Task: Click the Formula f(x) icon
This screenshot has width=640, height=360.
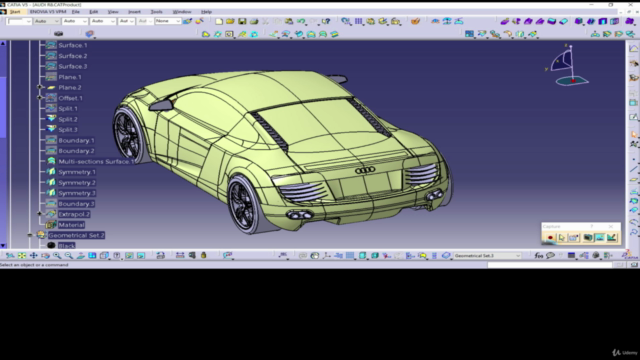Action: tap(539, 256)
